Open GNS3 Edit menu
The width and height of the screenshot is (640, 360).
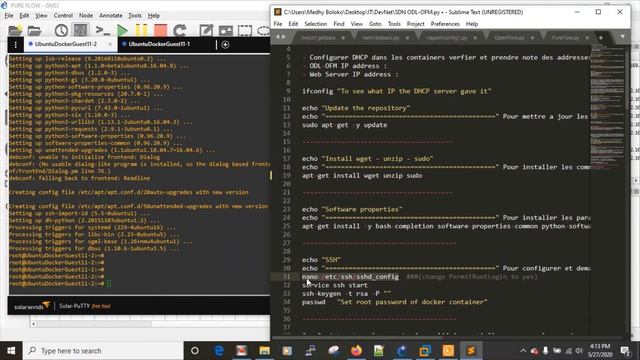(x=24, y=16)
